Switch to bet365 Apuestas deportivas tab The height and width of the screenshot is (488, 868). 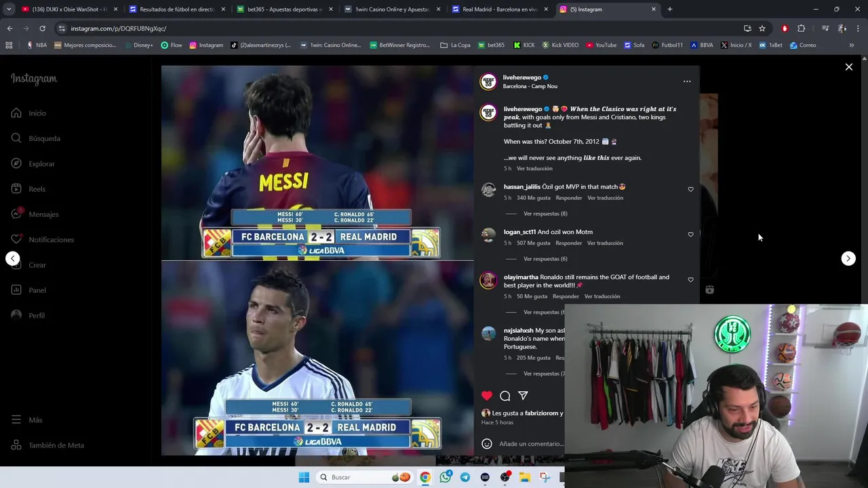[x=284, y=9]
